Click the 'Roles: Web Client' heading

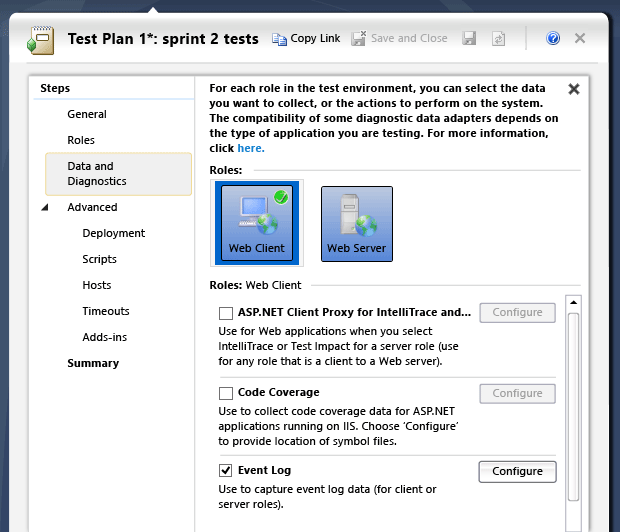click(x=255, y=285)
